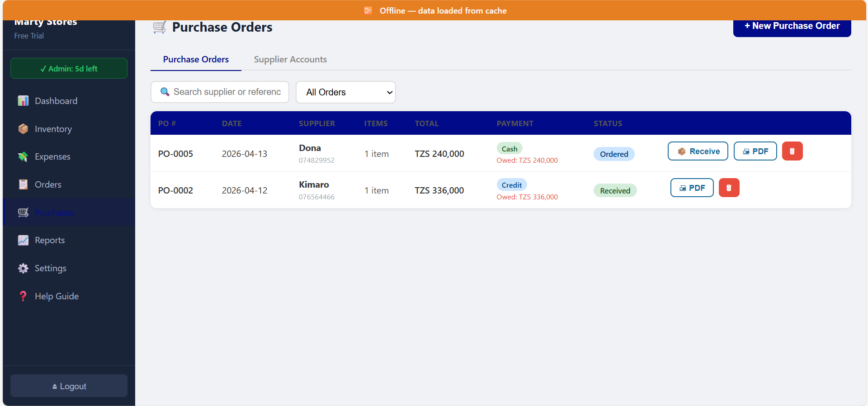This screenshot has height=406, width=868.
Task: Select the Purchase Orders tab
Action: click(196, 59)
